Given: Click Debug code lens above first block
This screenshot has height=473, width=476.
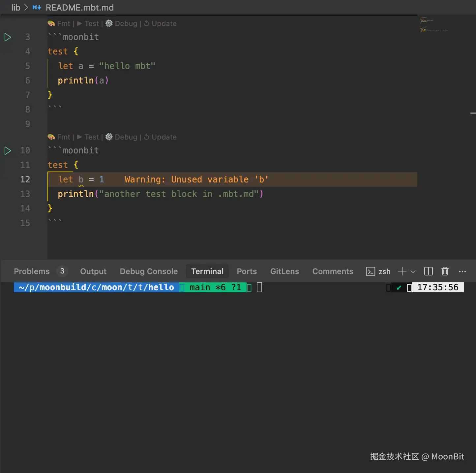Looking at the screenshot, I should pyautogui.click(x=121, y=24).
